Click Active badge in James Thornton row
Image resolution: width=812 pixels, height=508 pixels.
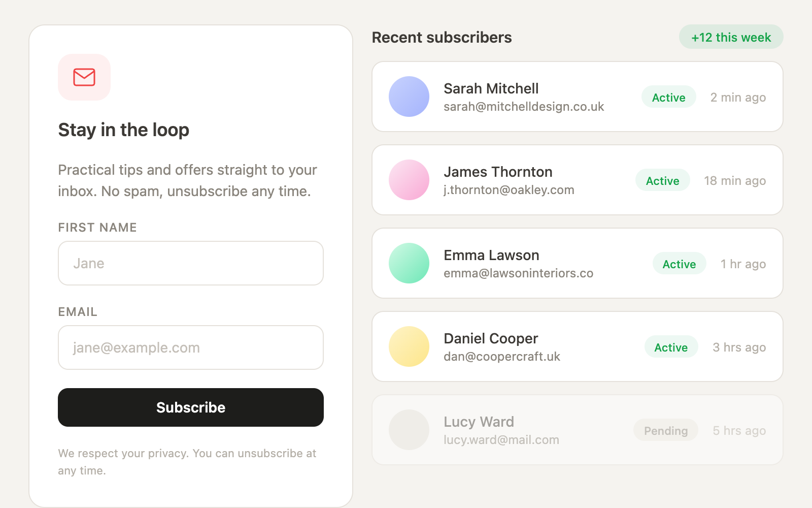coord(662,180)
